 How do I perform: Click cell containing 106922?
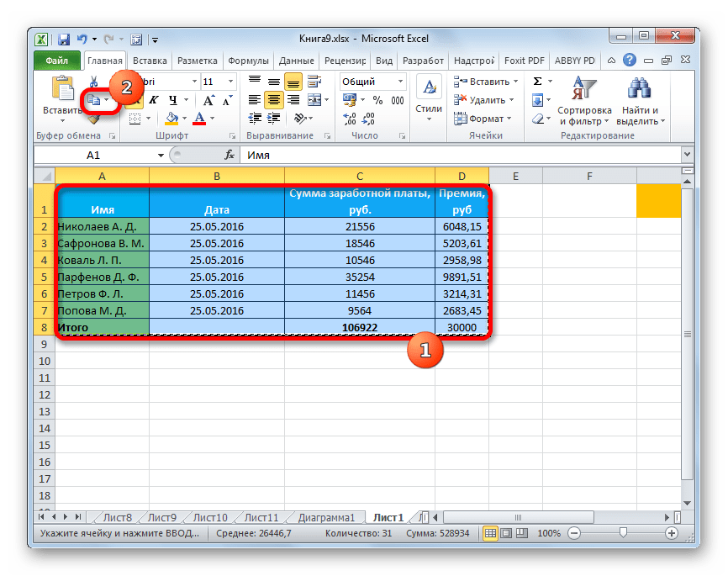359,327
